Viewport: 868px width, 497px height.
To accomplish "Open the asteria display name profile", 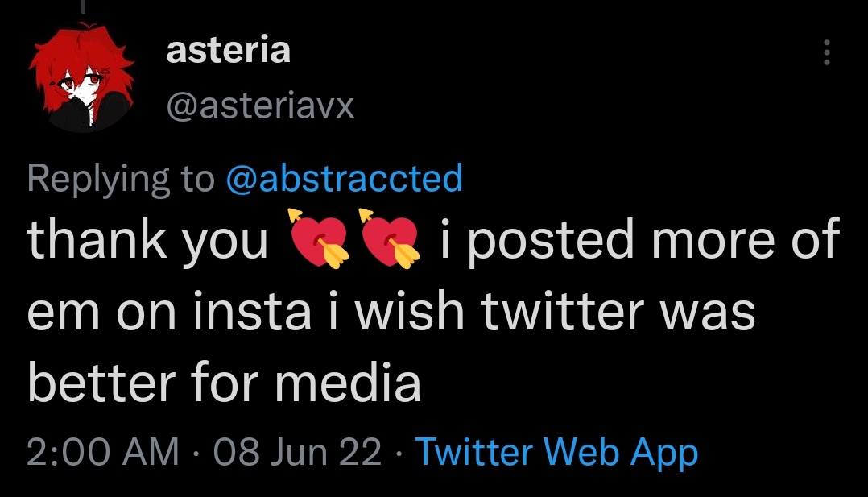I will 228,51.
